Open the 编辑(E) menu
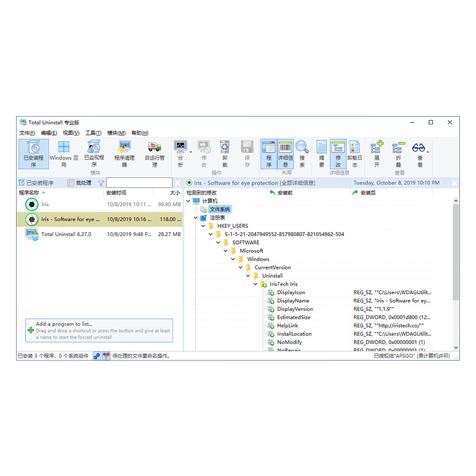The image size is (476, 476). [49, 133]
